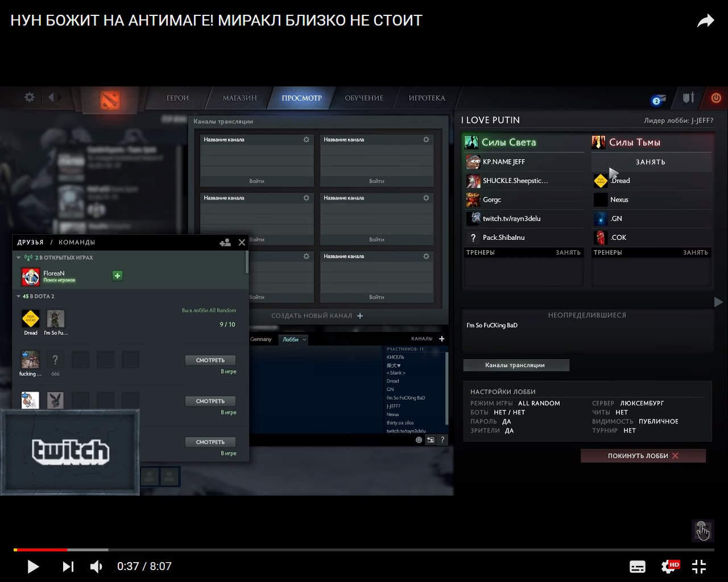Click the red Dota 2 logo

pos(110,100)
